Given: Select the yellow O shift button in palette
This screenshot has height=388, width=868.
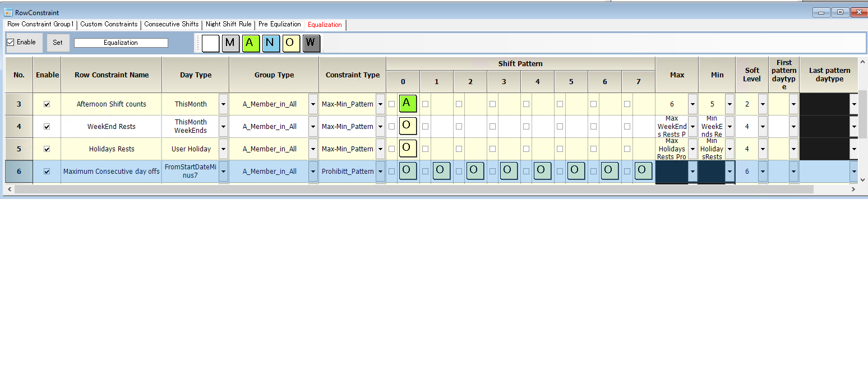Looking at the screenshot, I should click(291, 43).
